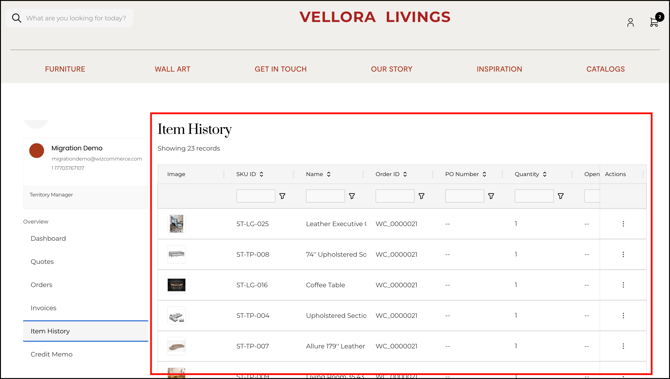This screenshot has width=670, height=379.
Task: Open actions menu for ST-TP-004 row
Action: (623, 315)
